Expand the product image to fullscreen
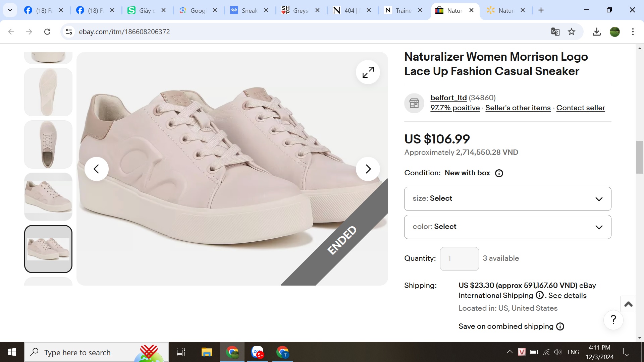Image resolution: width=644 pixels, height=362 pixels. pyautogui.click(x=368, y=72)
